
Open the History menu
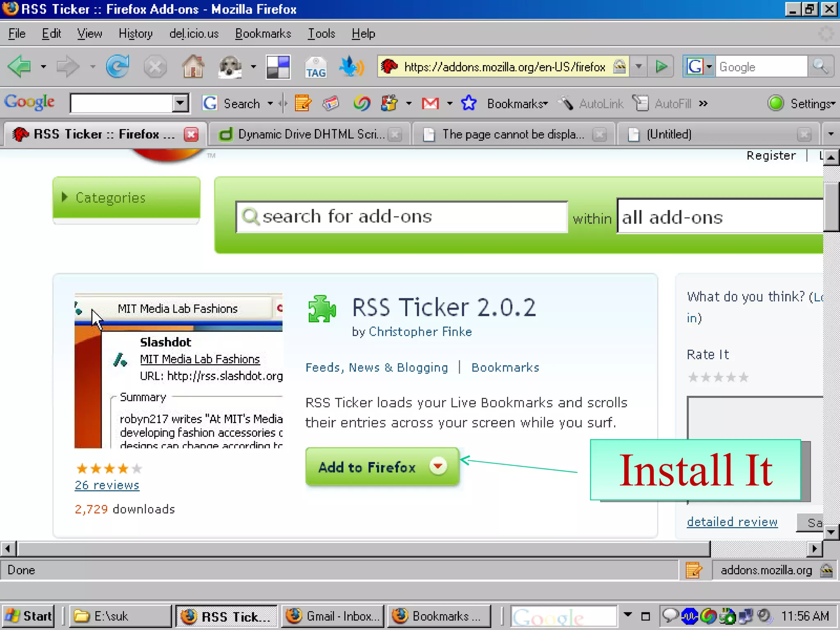135,34
